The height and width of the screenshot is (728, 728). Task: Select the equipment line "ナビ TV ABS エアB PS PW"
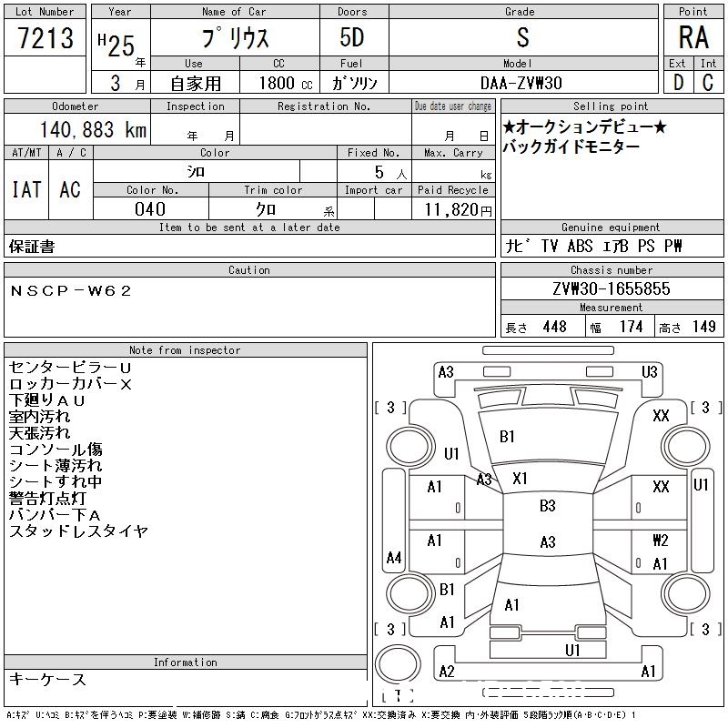click(x=593, y=246)
